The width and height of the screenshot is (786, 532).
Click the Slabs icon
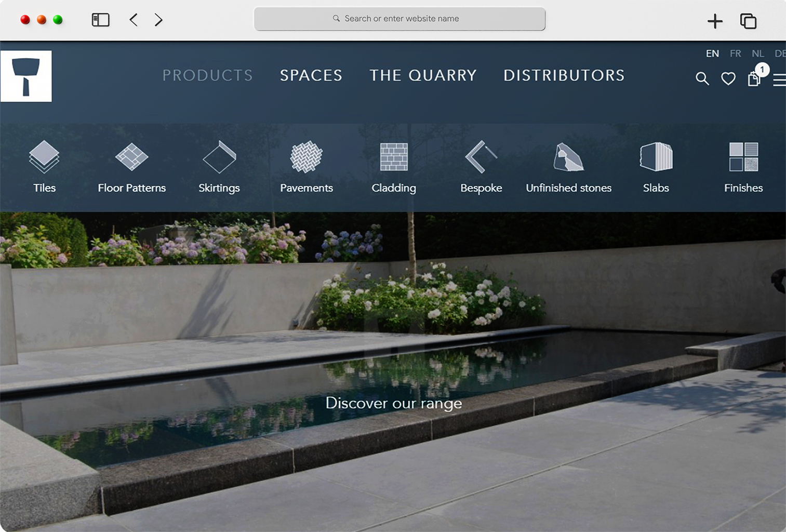coord(656,156)
